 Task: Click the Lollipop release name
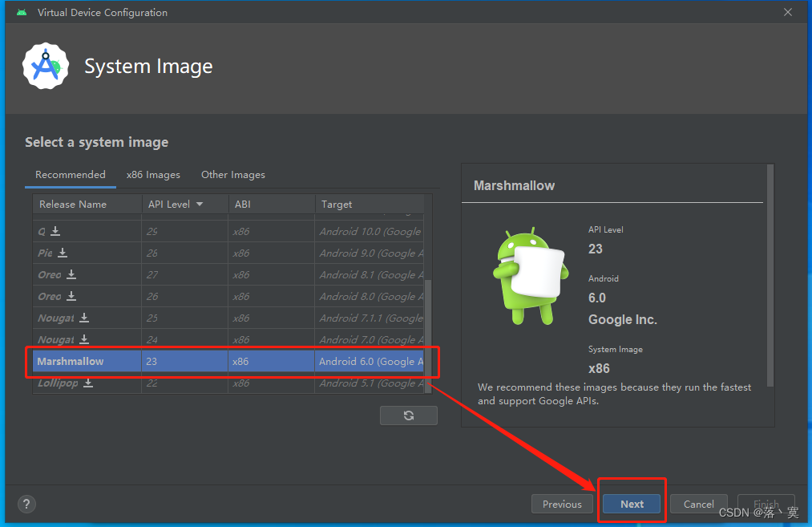pyautogui.click(x=58, y=383)
